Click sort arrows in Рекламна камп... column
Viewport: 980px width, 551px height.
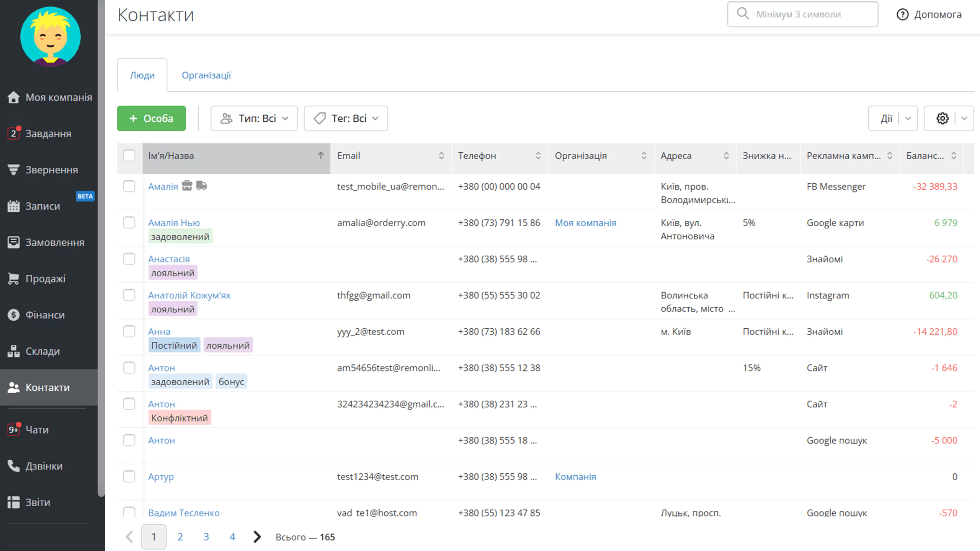point(890,155)
